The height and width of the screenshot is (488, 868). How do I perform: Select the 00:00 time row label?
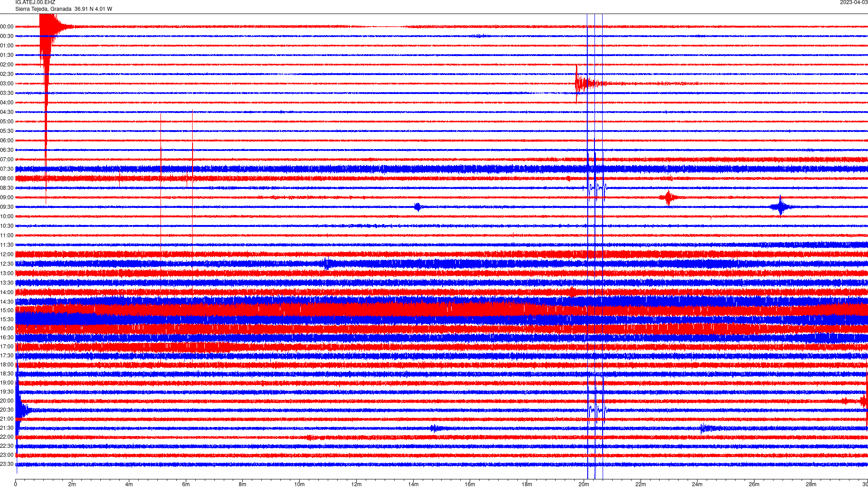click(7, 27)
